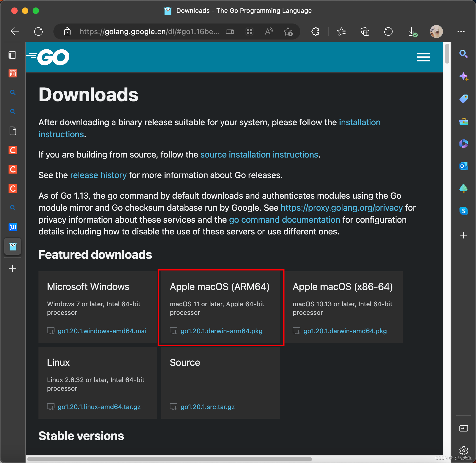
Task: Open the Favorites list icon
Action: 341,32
